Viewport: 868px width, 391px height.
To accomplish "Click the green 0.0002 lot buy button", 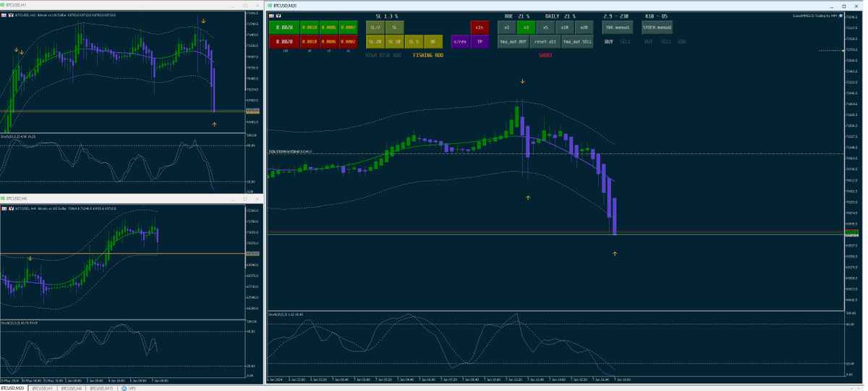I will point(348,28).
